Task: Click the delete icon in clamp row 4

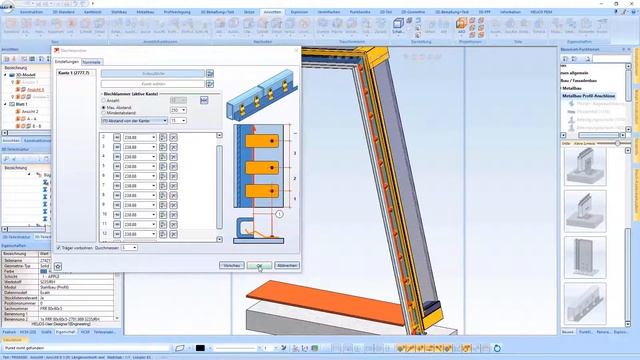Action: pyautogui.click(x=173, y=157)
